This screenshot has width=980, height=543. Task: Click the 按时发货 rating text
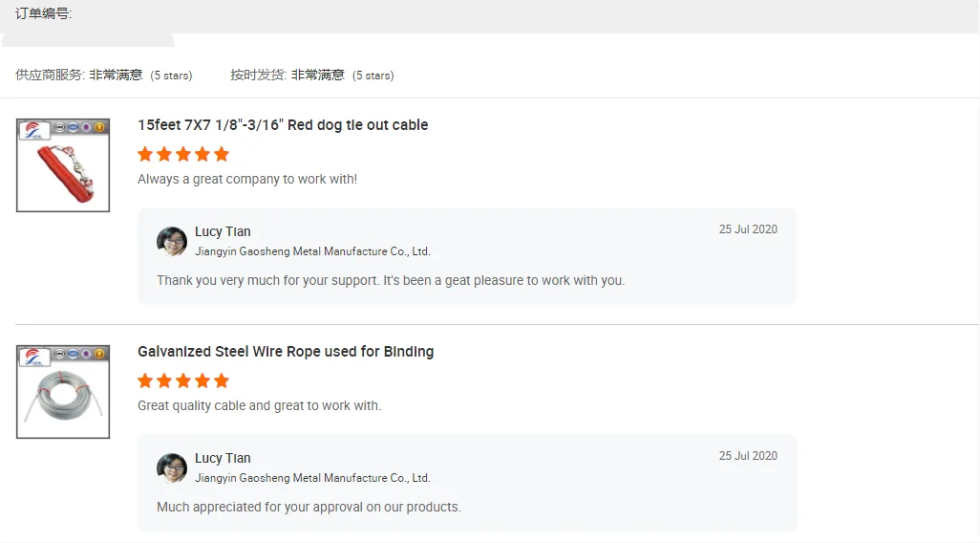pos(288,75)
